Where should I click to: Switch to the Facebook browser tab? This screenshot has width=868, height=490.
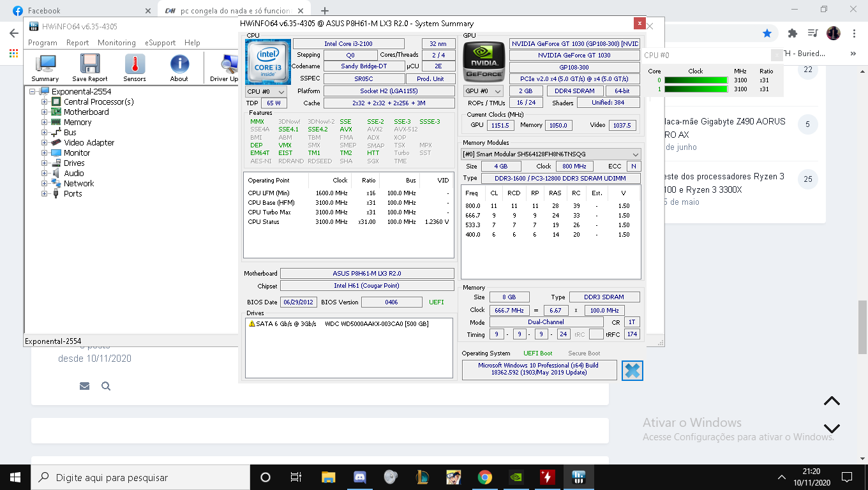(80, 10)
